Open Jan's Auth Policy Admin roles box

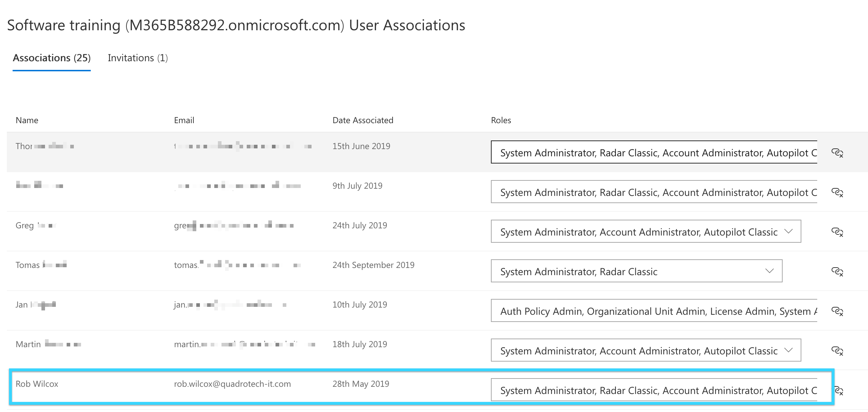click(654, 311)
